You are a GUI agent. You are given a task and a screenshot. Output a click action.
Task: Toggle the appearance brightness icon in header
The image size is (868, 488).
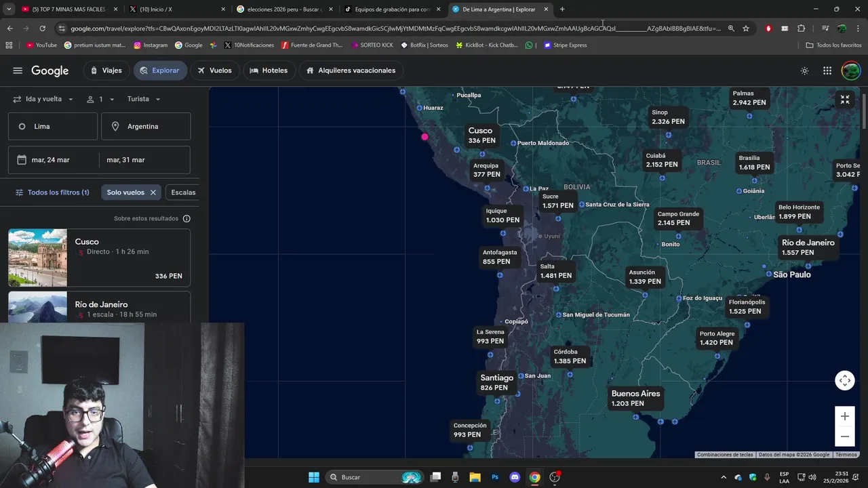point(805,70)
